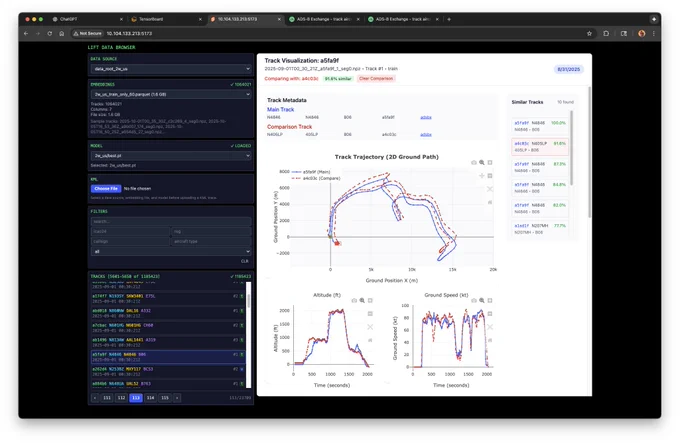Select zoom tool on altitude plot
Viewport: 680px width, 443px height.
click(x=362, y=300)
